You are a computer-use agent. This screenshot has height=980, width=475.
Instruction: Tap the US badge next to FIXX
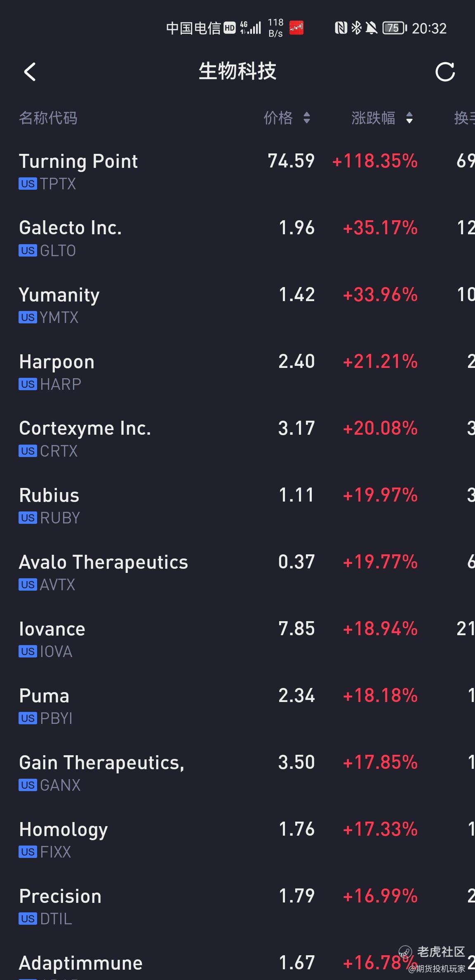point(28,852)
